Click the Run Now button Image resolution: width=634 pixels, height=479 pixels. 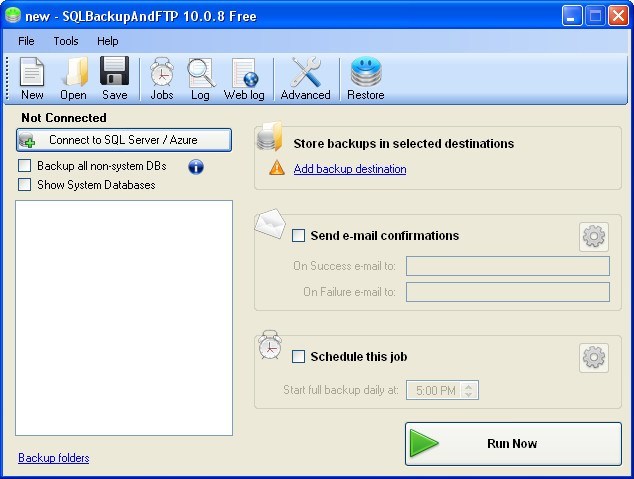click(x=514, y=444)
